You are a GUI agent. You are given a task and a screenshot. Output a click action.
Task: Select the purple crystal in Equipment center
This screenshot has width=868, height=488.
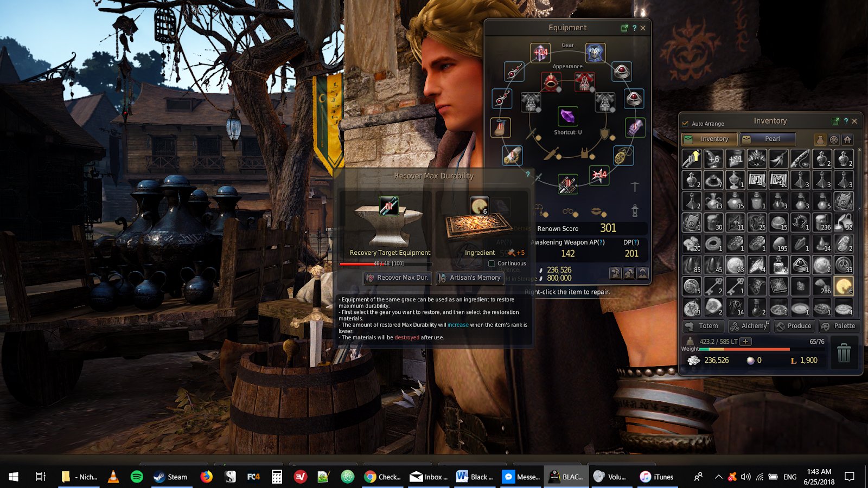(567, 116)
